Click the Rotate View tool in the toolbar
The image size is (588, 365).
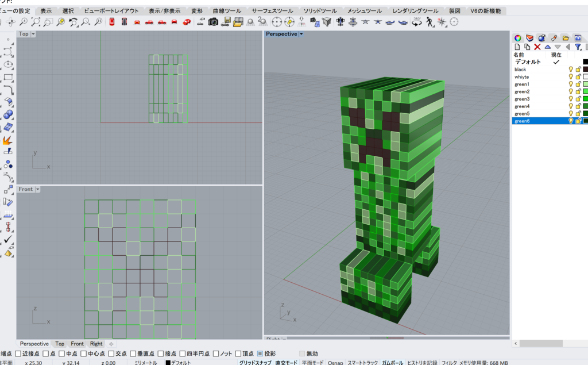point(10,22)
